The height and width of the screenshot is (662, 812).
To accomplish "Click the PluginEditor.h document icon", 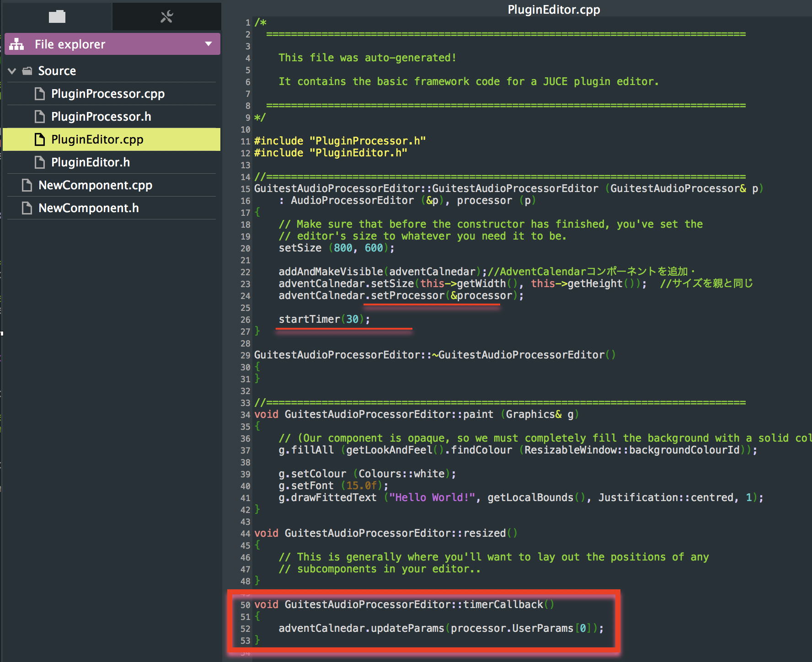I will pyautogui.click(x=40, y=162).
